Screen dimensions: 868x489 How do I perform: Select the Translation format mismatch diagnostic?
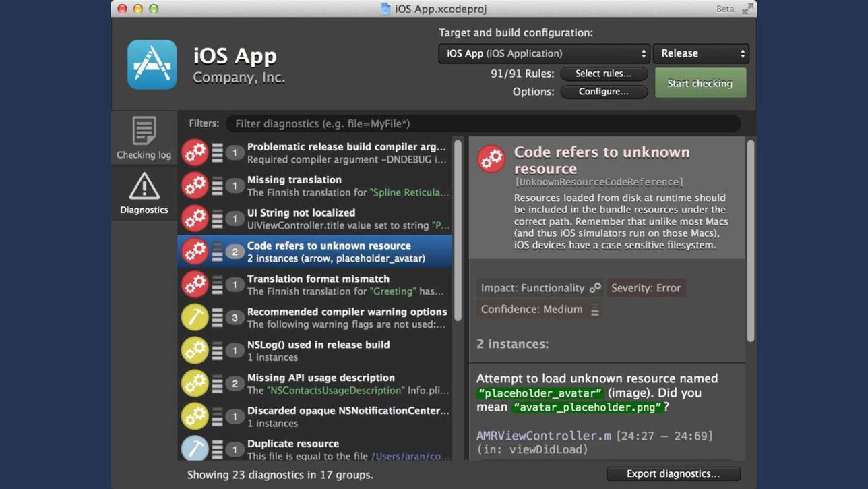[x=317, y=285]
